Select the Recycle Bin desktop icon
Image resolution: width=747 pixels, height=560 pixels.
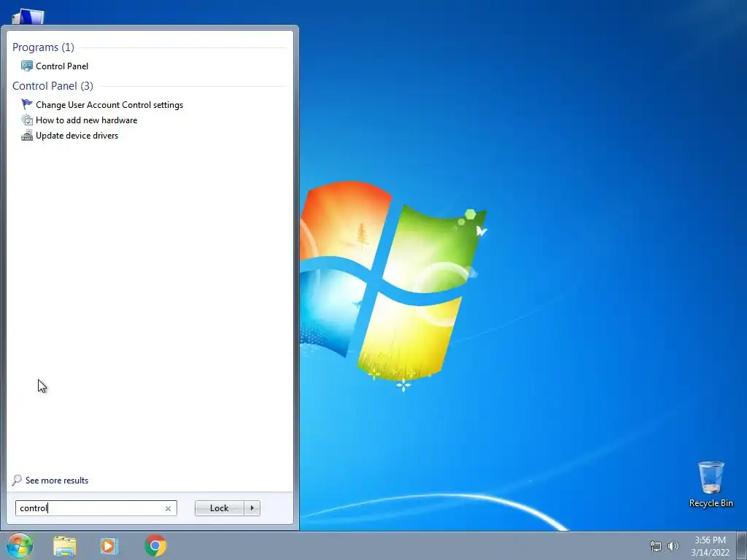(x=711, y=484)
